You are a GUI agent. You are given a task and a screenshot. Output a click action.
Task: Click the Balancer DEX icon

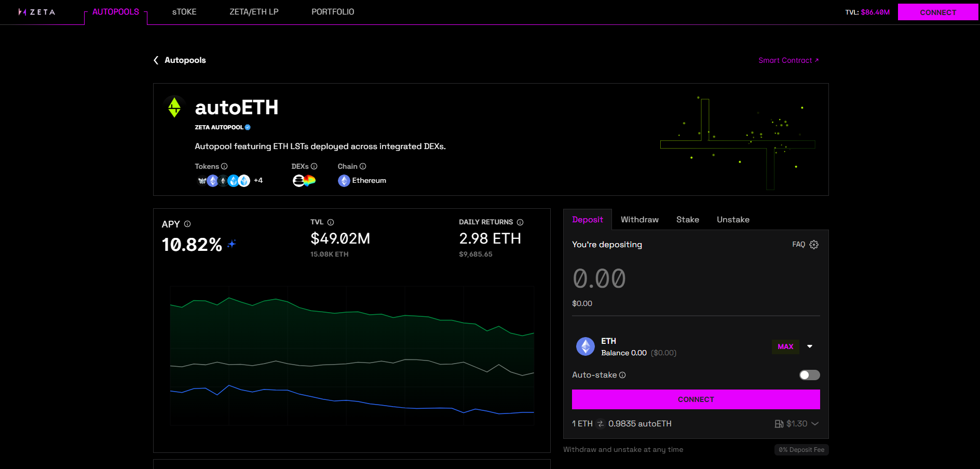298,181
